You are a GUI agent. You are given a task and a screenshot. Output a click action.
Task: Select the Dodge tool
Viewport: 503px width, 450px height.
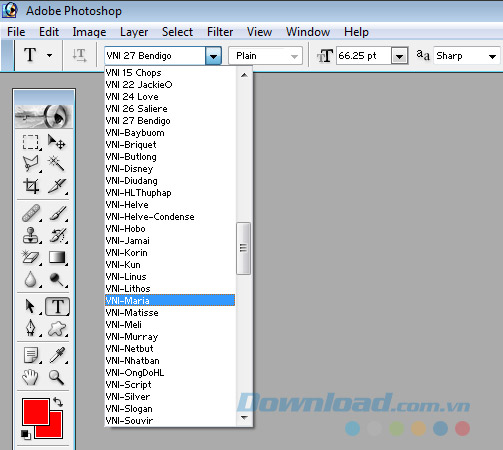58,279
